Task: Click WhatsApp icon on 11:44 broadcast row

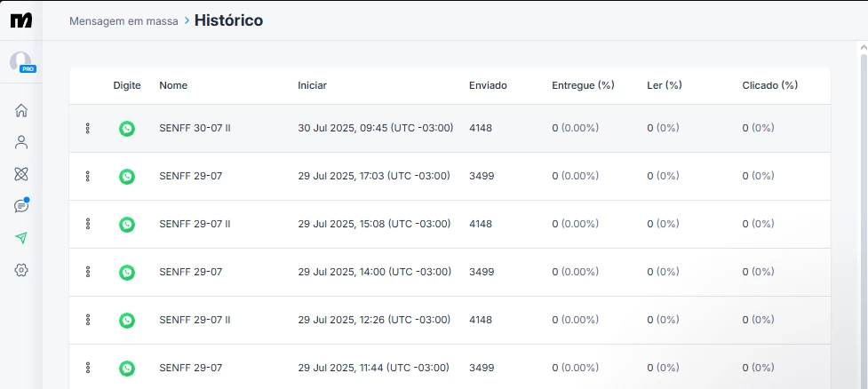Action: tap(127, 369)
